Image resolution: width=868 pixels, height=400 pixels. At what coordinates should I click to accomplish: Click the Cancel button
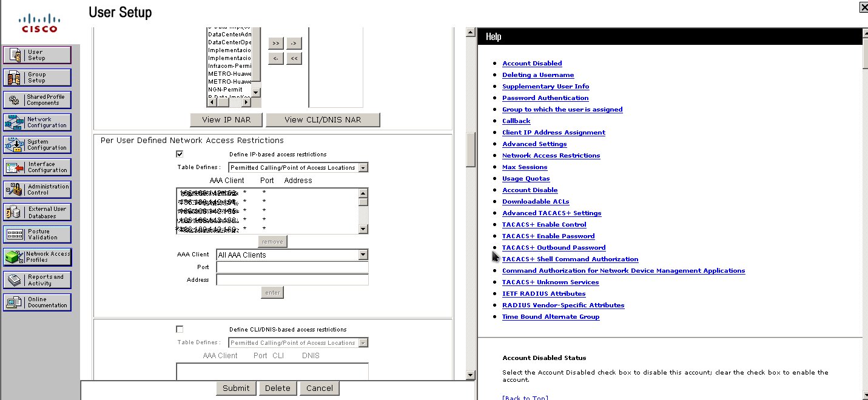320,388
